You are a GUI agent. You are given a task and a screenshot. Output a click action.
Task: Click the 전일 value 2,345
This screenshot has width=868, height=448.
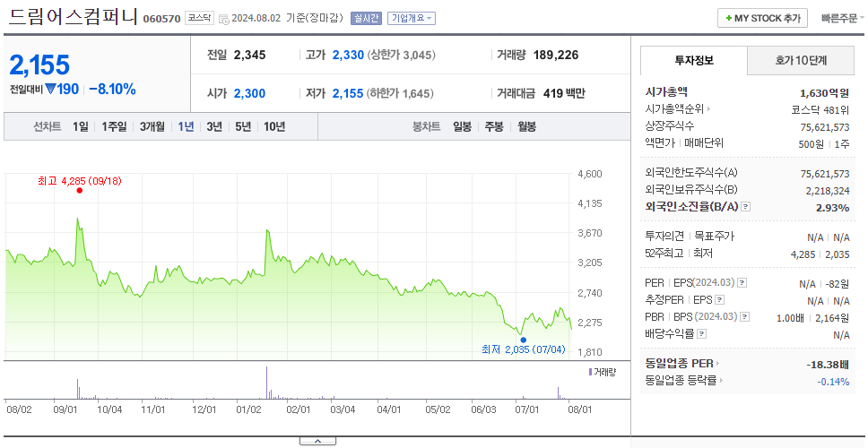[x=249, y=55]
